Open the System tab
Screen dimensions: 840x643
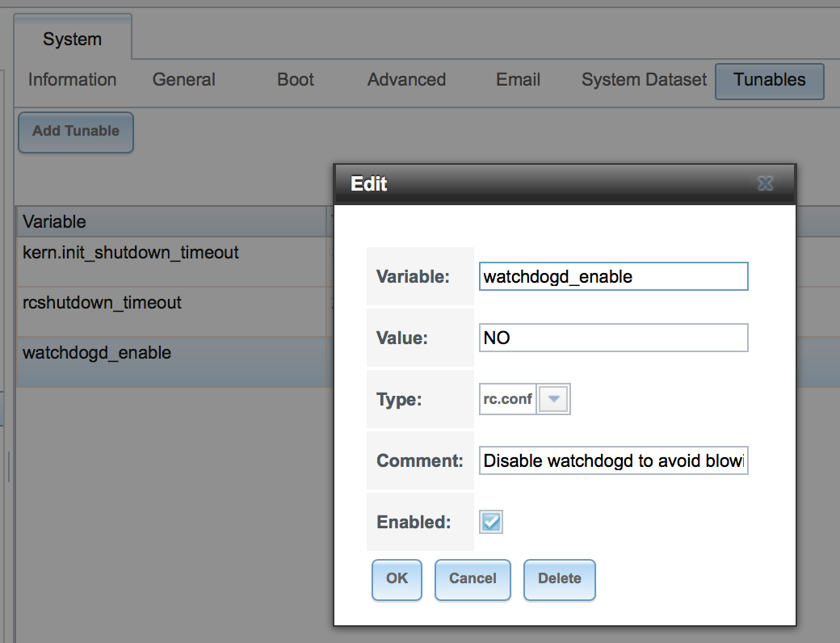point(73,39)
